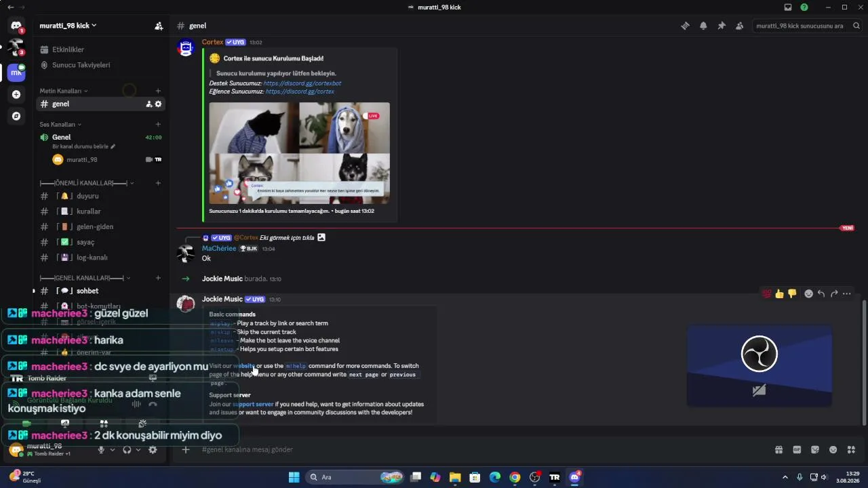Select muratti_98 in the voice channel
The width and height of the screenshot is (868, 488).
tap(81, 159)
